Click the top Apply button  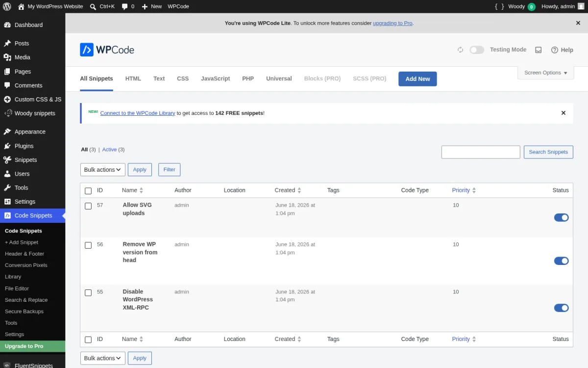click(140, 170)
